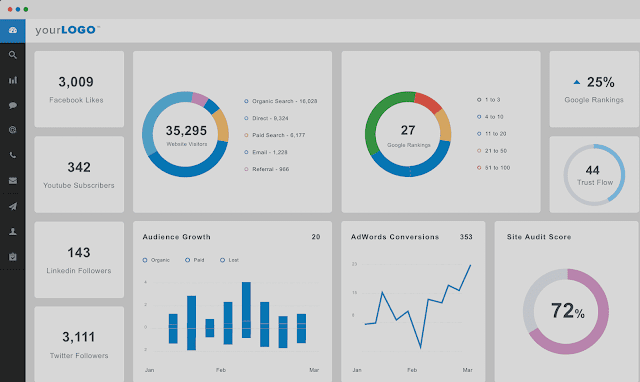
Task: Click the 353 AdWords Conversions total
Action: [x=466, y=237]
